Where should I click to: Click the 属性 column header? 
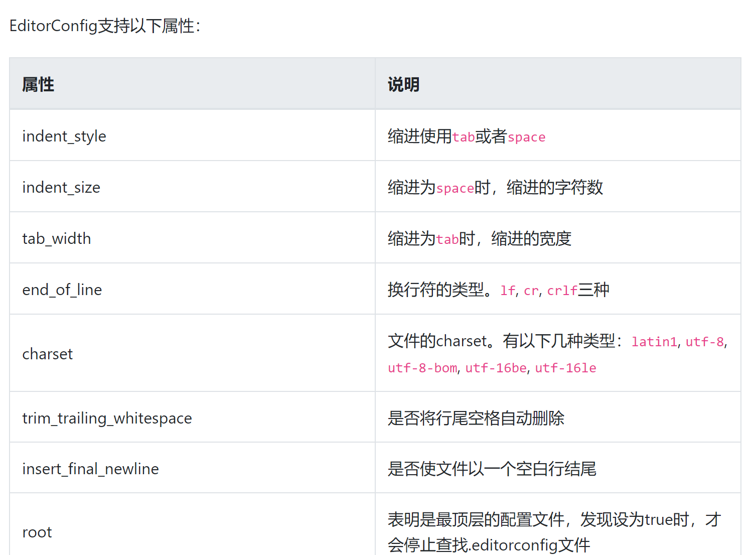point(38,84)
